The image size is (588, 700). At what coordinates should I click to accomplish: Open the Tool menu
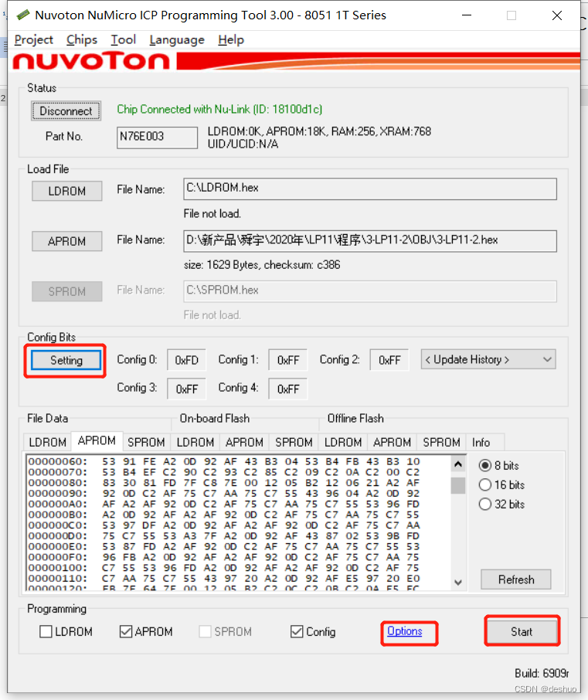click(x=123, y=39)
